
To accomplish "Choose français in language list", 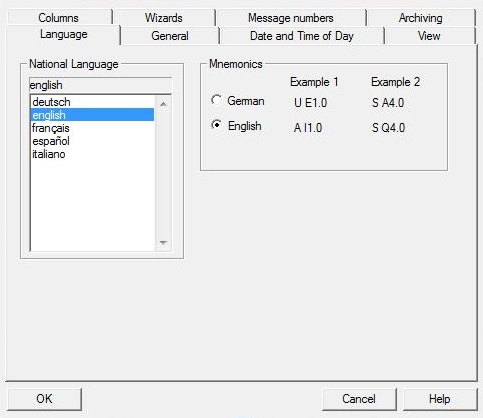I will pos(93,128).
